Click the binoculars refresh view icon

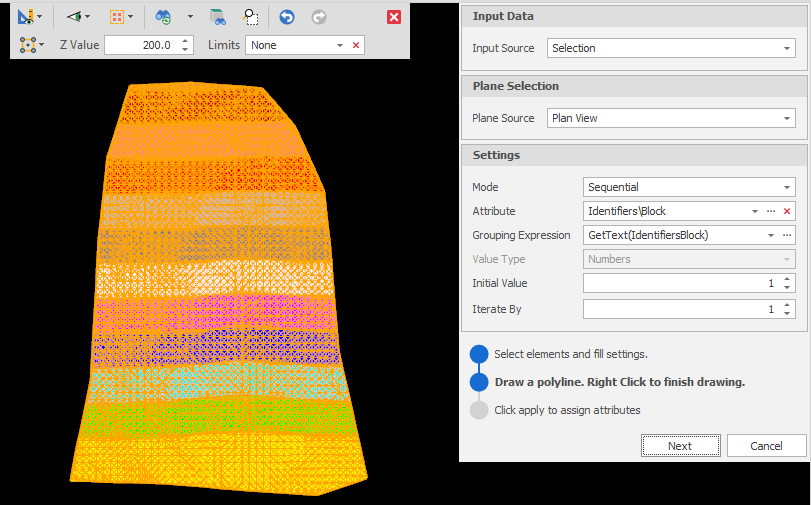[x=163, y=17]
